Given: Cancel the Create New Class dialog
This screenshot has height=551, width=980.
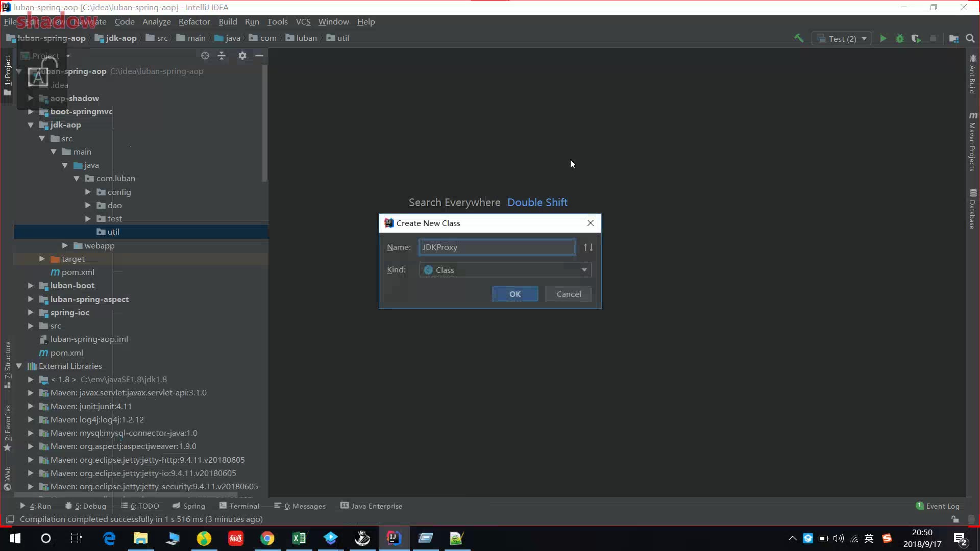Looking at the screenshot, I should 568,294.
